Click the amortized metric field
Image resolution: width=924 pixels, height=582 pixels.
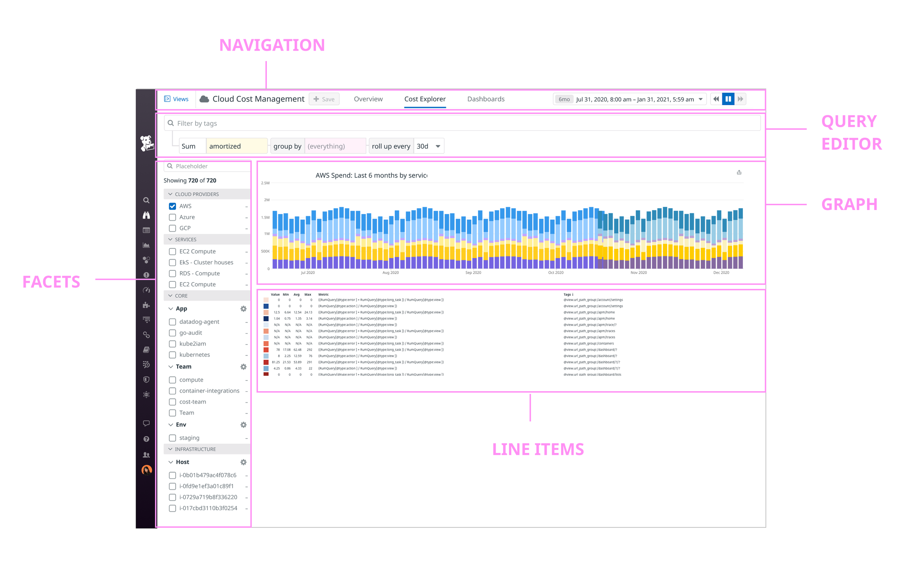(237, 146)
